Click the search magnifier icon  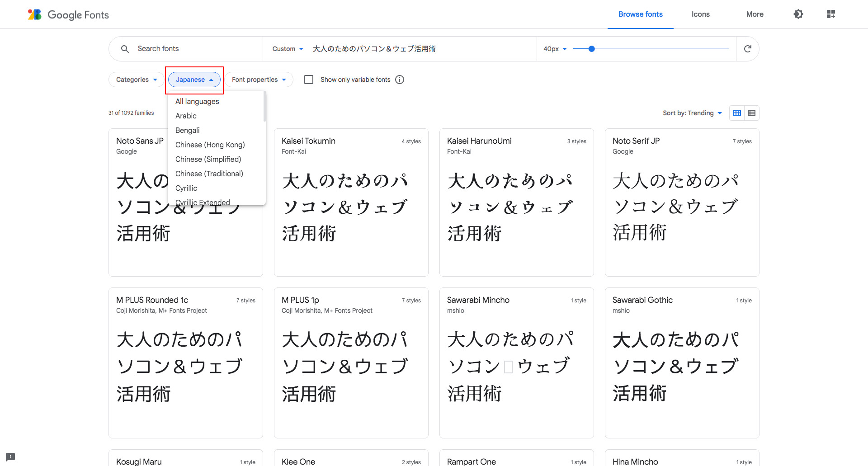pyautogui.click(x=125, y=48)
